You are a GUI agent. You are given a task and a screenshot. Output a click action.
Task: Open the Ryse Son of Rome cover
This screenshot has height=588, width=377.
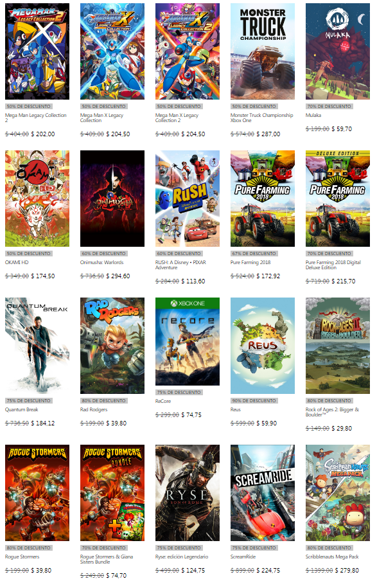click(x=188, y=492)
